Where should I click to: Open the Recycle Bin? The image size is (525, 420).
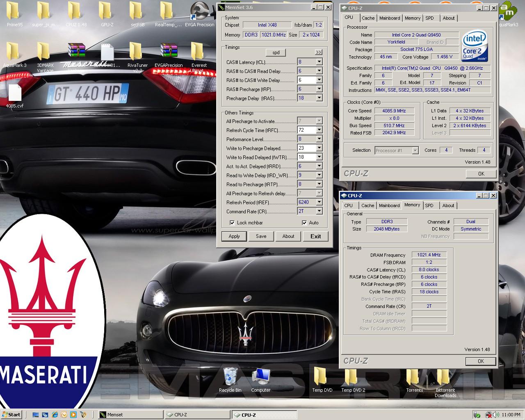(230, 377)
